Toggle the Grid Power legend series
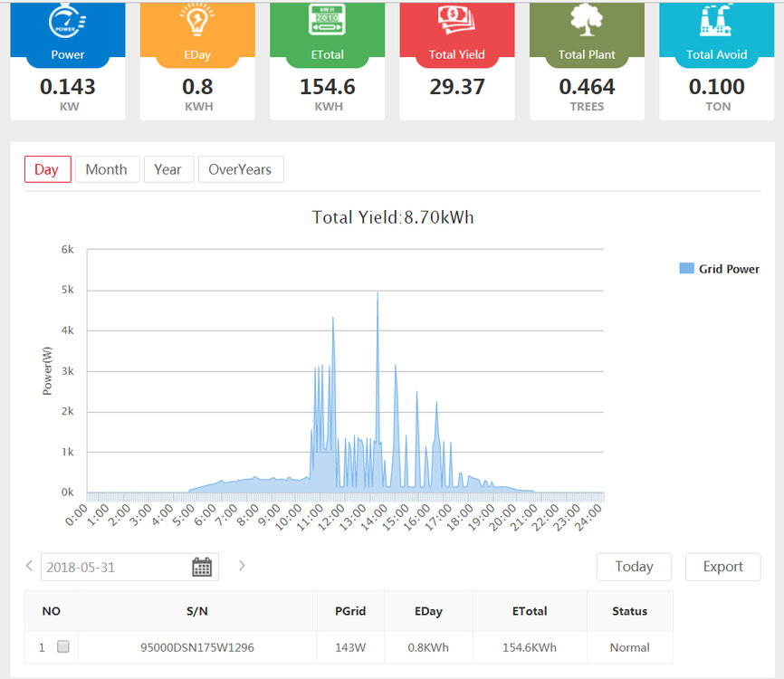This screenshot has height=679, width=784. pos(719,269)
